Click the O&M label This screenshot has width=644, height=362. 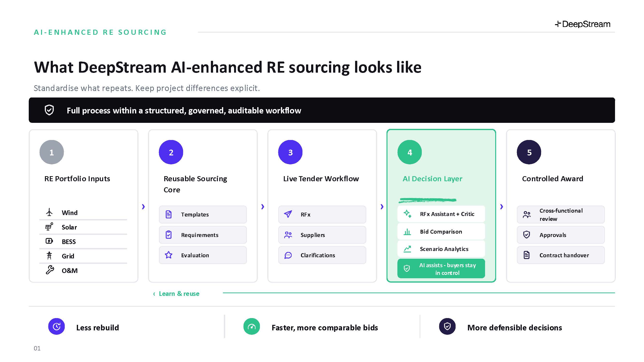[x=70, y=271]
